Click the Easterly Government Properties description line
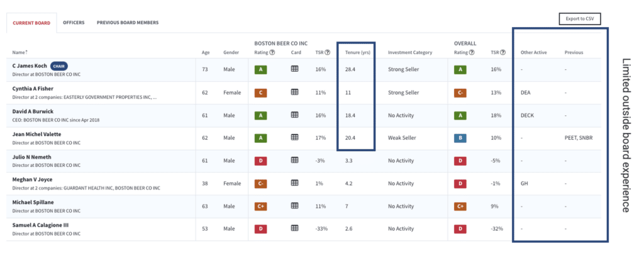This screenshot has width=644, height=255. pos(85,98)
